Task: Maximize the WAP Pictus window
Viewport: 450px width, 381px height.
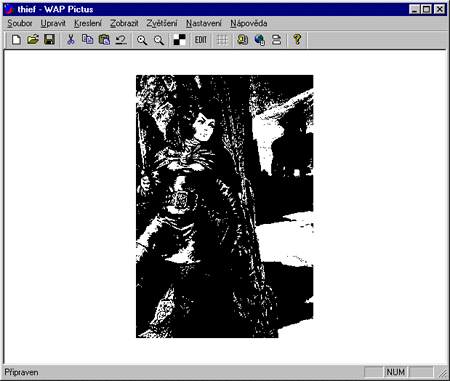Action: coord(426,9)
